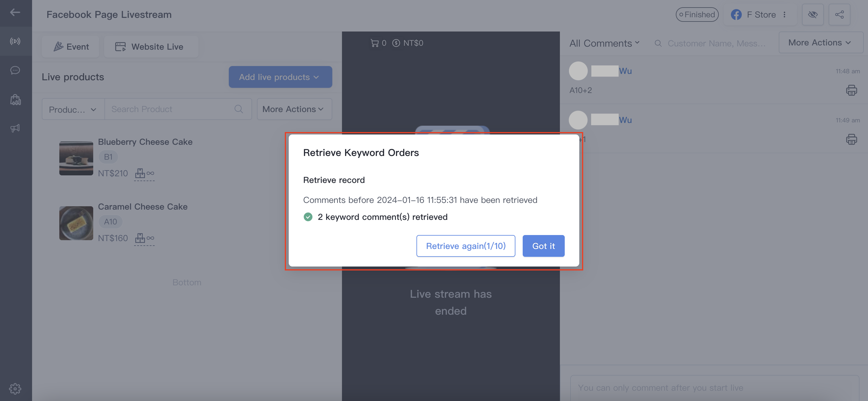868x401 pixels.
Task: Open the F Store three-dot menu
Action: (x=784, y=15)
